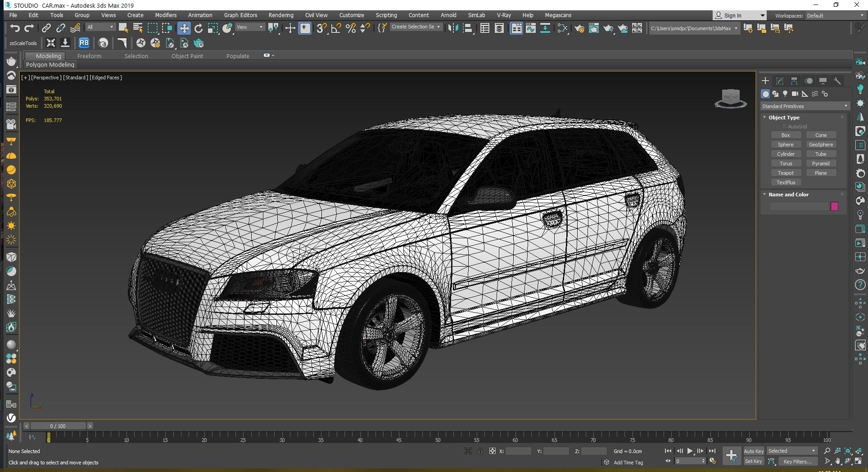Click the Redo arrow in main toolbar
The image size is (868, 472).
[x=29, y=28]
